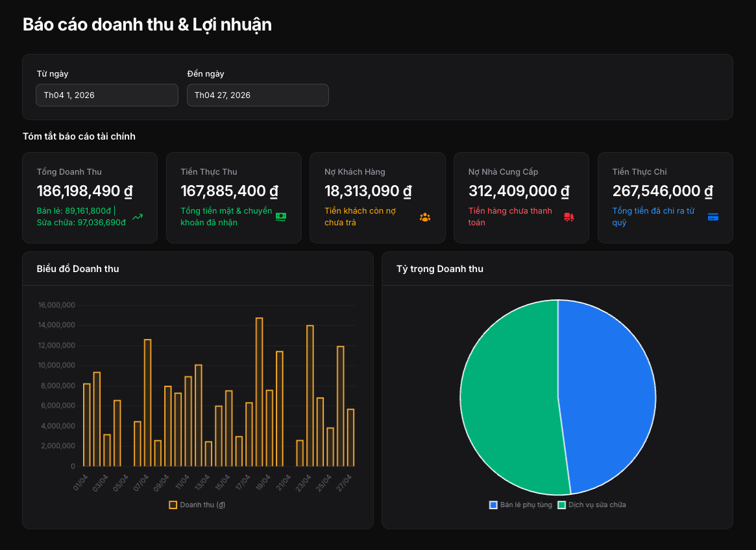Click the green trending-up arrow icon
This screenshot has width=756, height=550.
point(138,217)
